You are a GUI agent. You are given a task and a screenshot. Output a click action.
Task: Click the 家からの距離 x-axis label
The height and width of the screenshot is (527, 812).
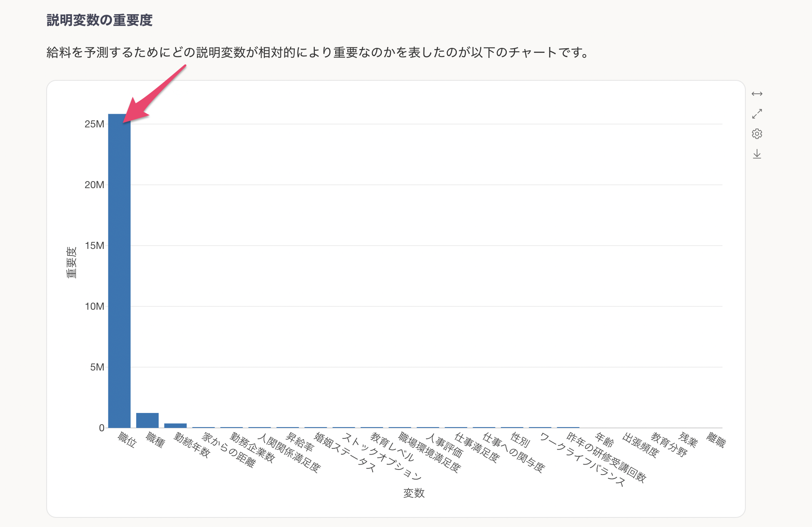(x=228, y=450)
